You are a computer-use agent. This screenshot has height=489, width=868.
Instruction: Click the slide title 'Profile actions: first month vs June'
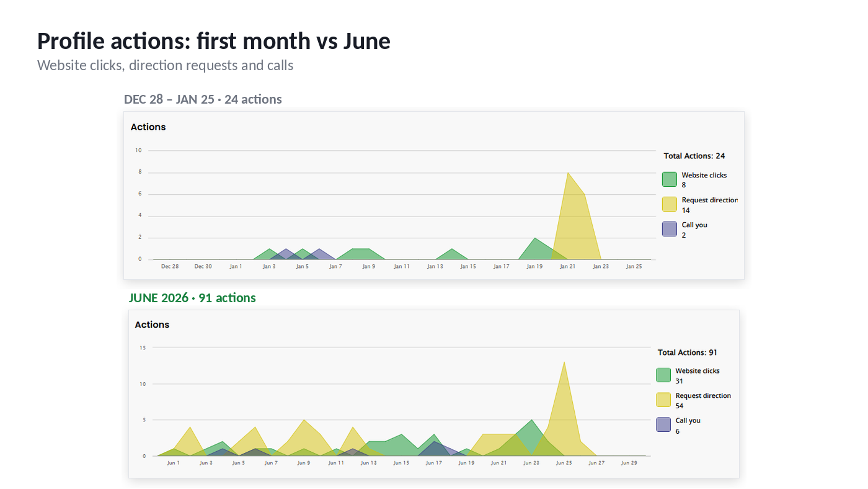pyautogui.click(x=214, y=41)
